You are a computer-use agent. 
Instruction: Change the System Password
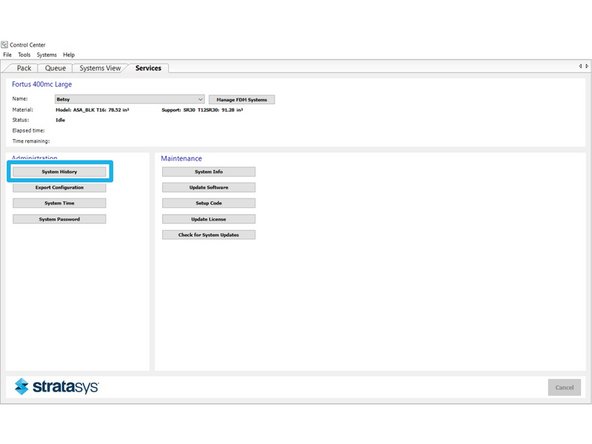tap(59, 219)
